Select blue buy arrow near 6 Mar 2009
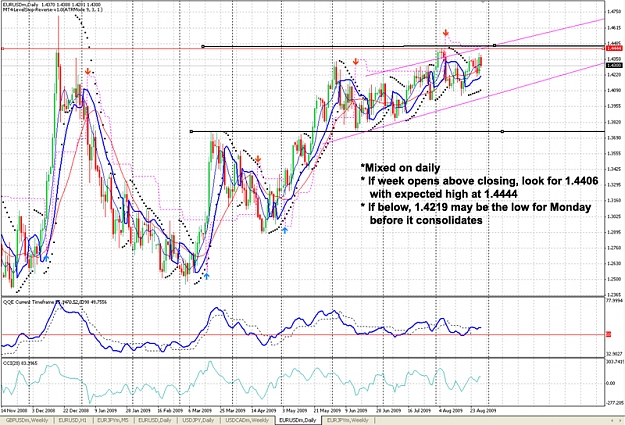Viewport: 625px width, 425px height. pos(206,275)
